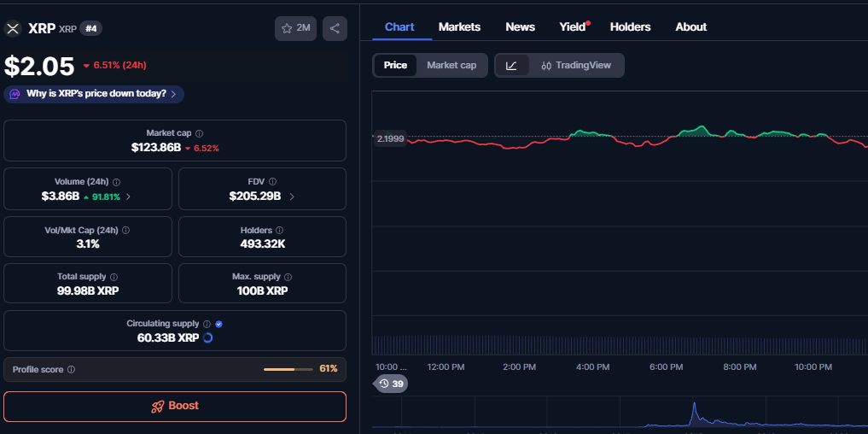868x434 pixels.
Task: Open the About tab
Action: (690, 26)
